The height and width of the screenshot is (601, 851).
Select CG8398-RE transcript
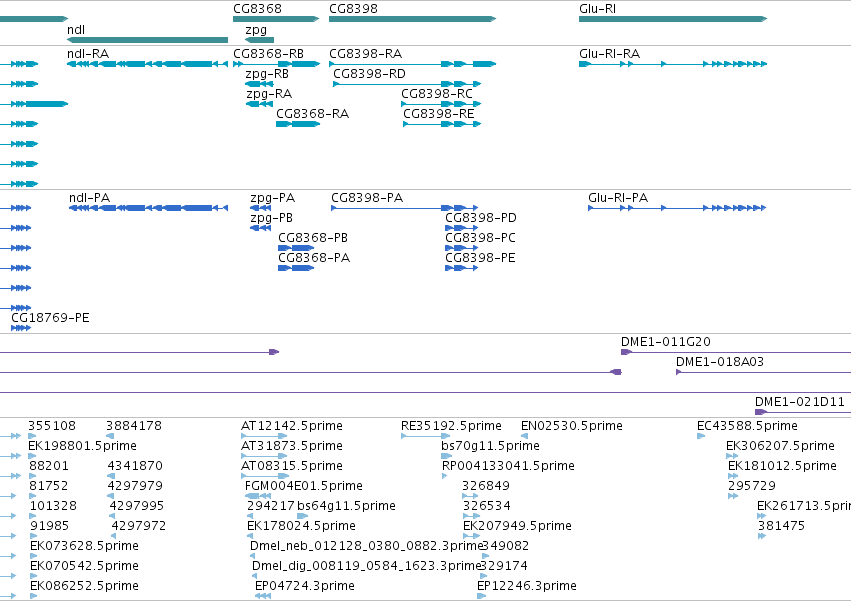pyautogui.click(x=442, y=124)
